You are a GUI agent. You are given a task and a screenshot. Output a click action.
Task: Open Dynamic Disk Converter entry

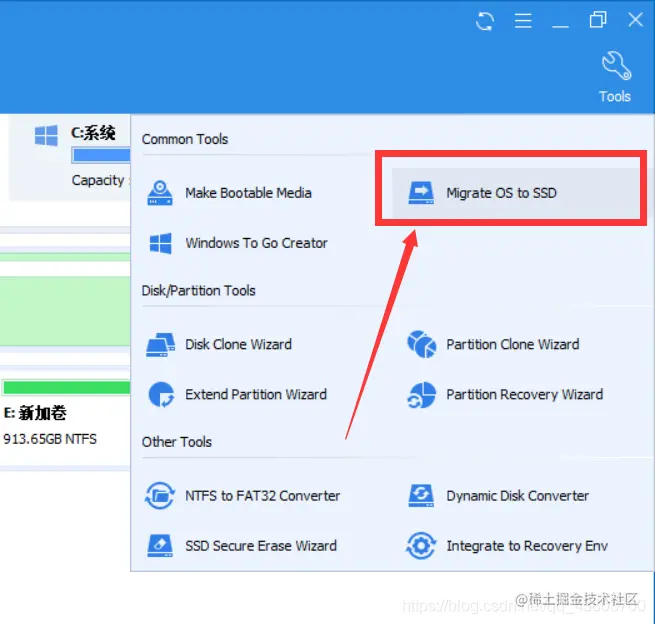point(518,496)
